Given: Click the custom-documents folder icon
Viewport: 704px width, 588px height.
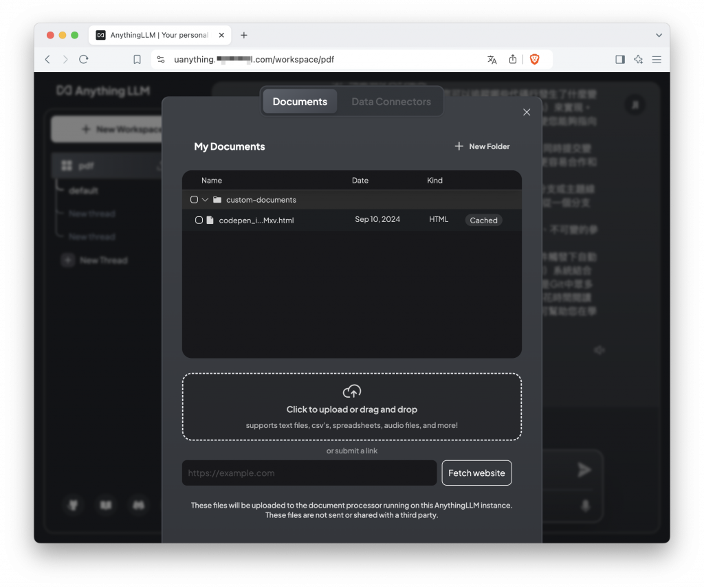Looking at the screenshot, I should coord(217,200).
